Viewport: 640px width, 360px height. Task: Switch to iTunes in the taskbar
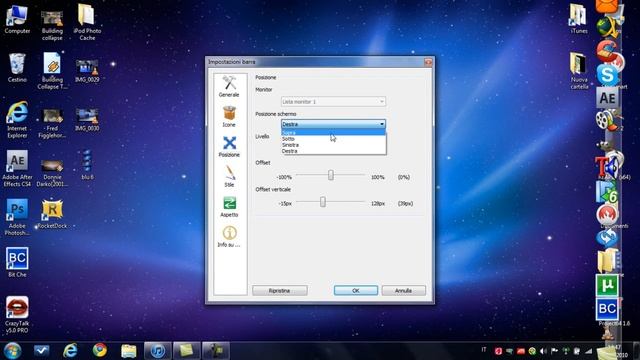(x=158, y=351)
